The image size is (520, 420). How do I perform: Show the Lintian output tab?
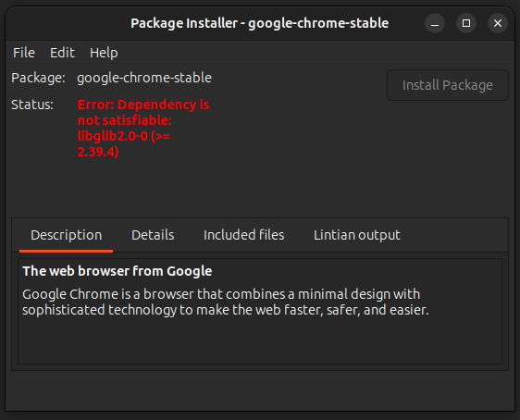click(x=357, y=235)
